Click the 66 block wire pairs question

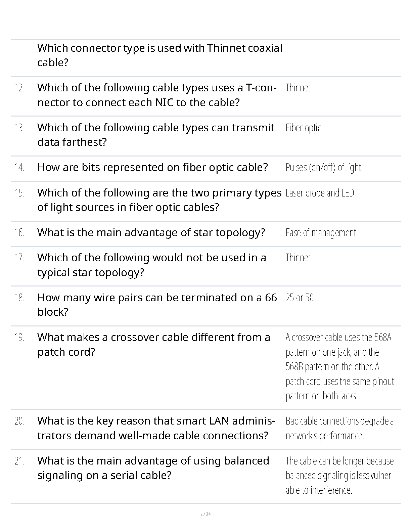pos(157,305)
